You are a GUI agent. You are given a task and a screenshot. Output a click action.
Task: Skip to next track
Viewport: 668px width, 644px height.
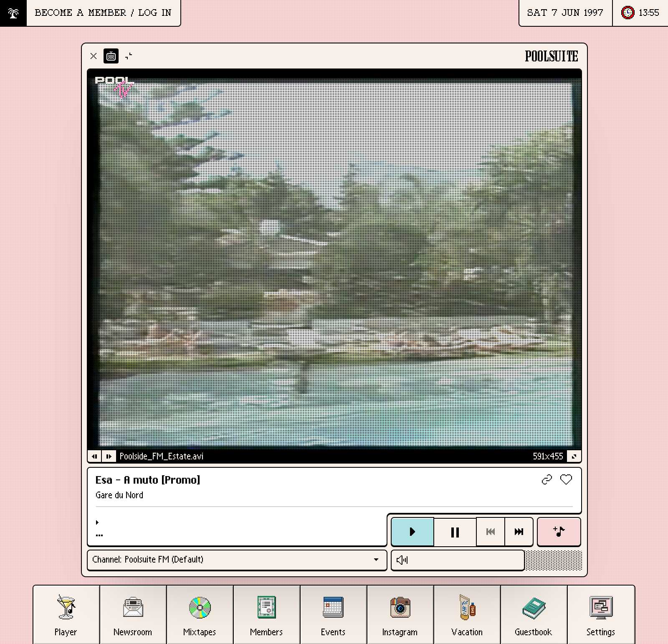(x=519, y=532)
